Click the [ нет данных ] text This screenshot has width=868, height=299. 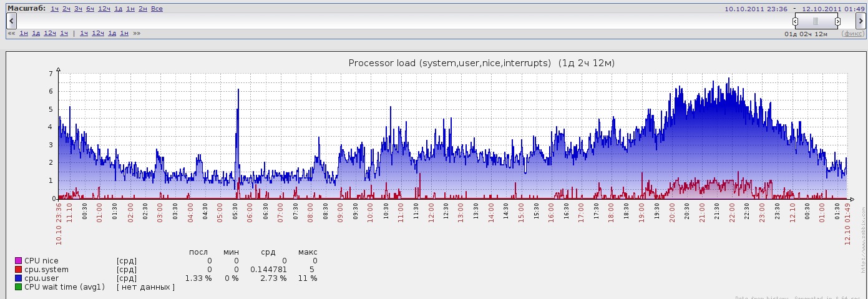click(145, 287)
